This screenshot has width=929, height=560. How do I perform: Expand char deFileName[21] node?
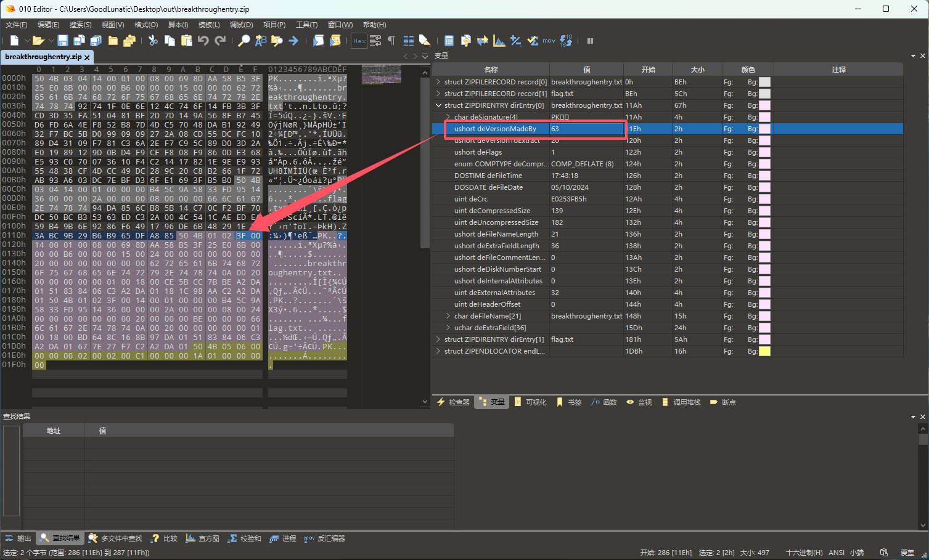[x=448, y=316]
